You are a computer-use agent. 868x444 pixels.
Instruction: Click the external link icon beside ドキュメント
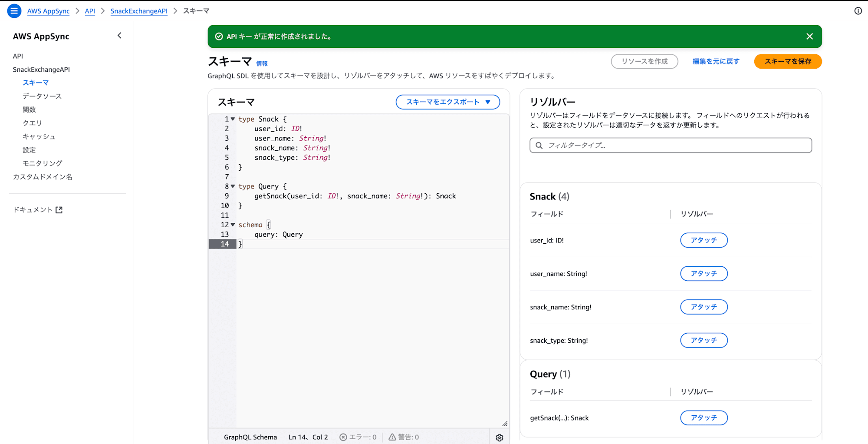point(59,210)
